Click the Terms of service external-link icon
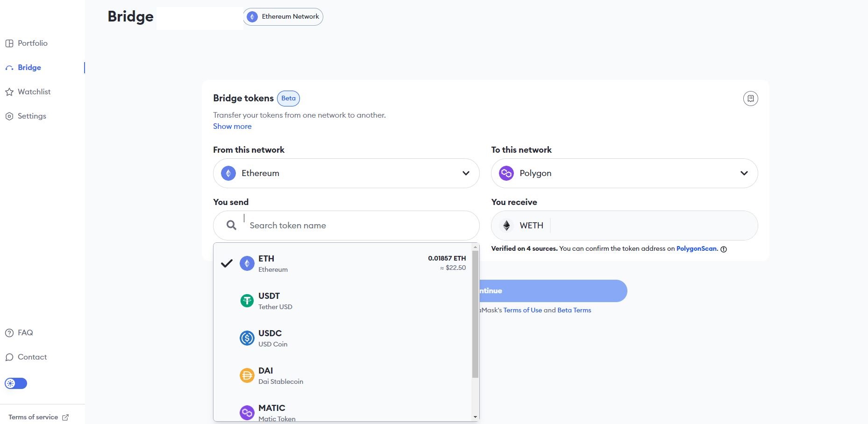This screenshot has width=868, height=424. point(65,417)
